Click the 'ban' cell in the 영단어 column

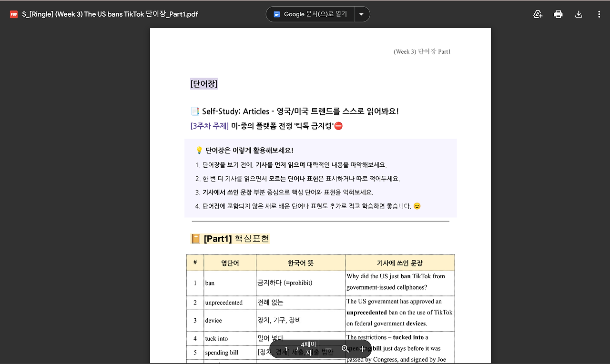(x=230, y=283)
